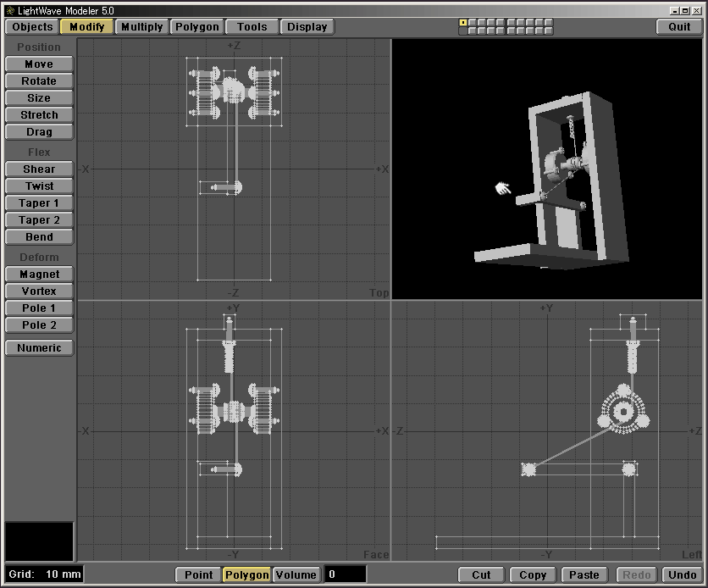Image resolution: width=708 pixels, height=588 pixels.
Task: Click the Quit button
Action: pyautogui.click(x=679, y=27)
